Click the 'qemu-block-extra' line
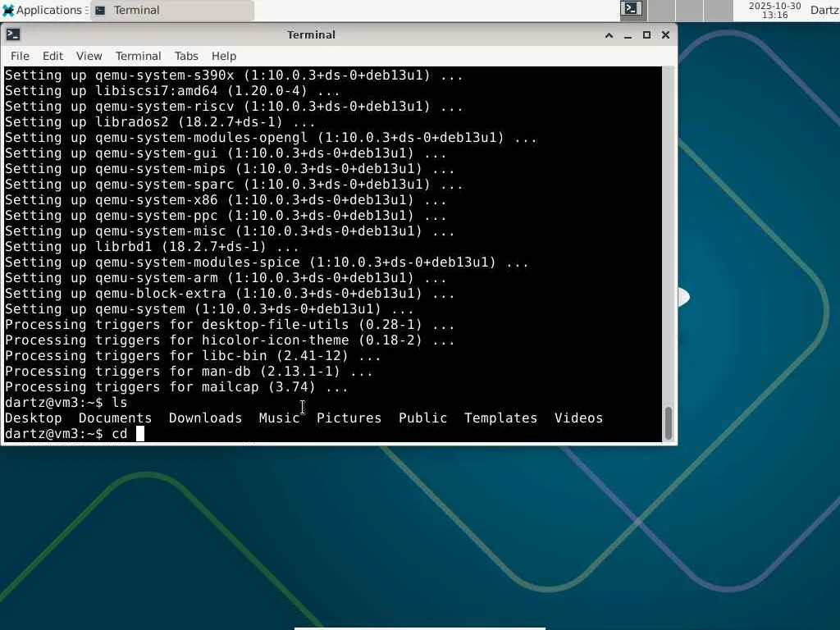 (x=230, y=293)
